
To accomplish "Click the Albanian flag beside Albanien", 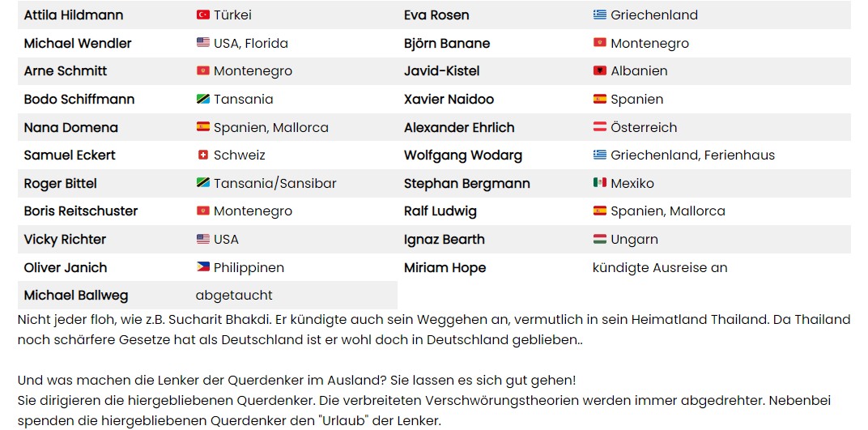I will (599, 70).
